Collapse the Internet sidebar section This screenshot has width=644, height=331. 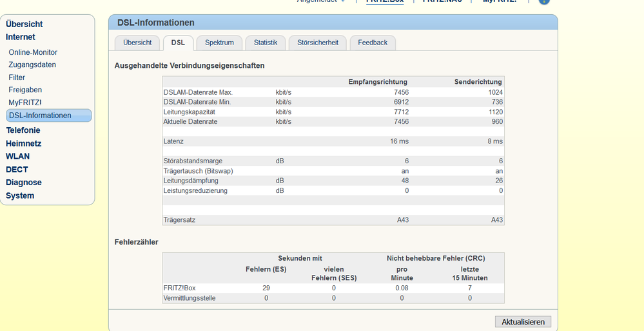pos(21,37)
